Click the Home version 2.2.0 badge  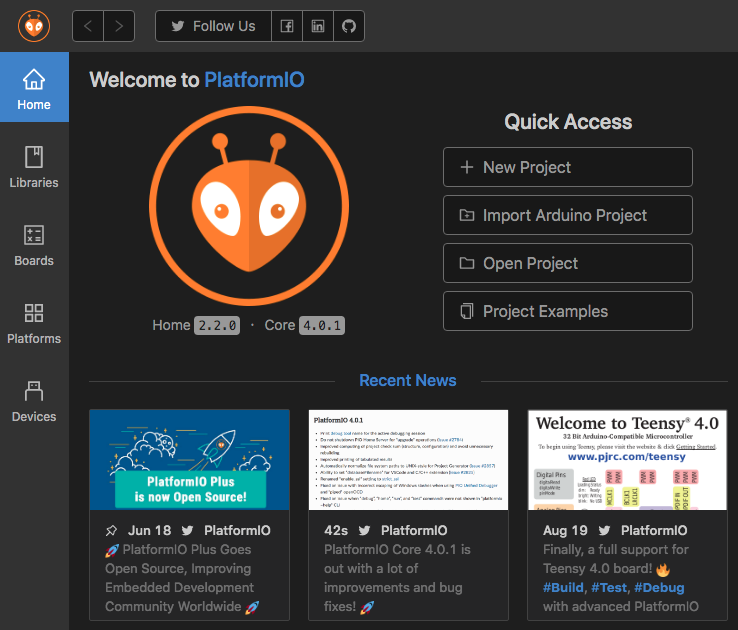coord(217,325)
